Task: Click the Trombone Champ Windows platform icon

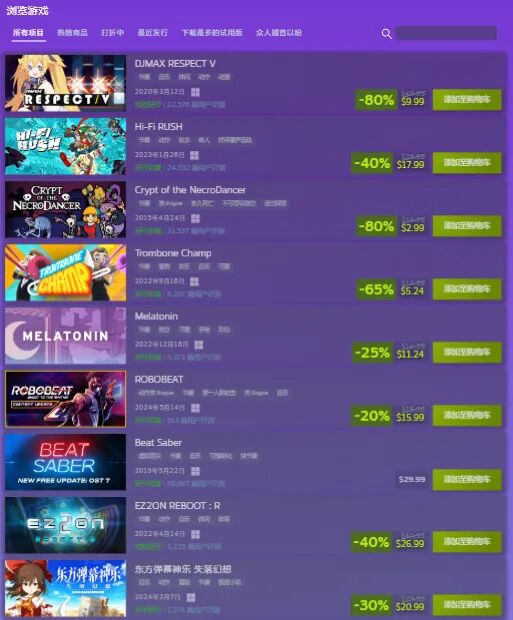Action: click(194, 282)
